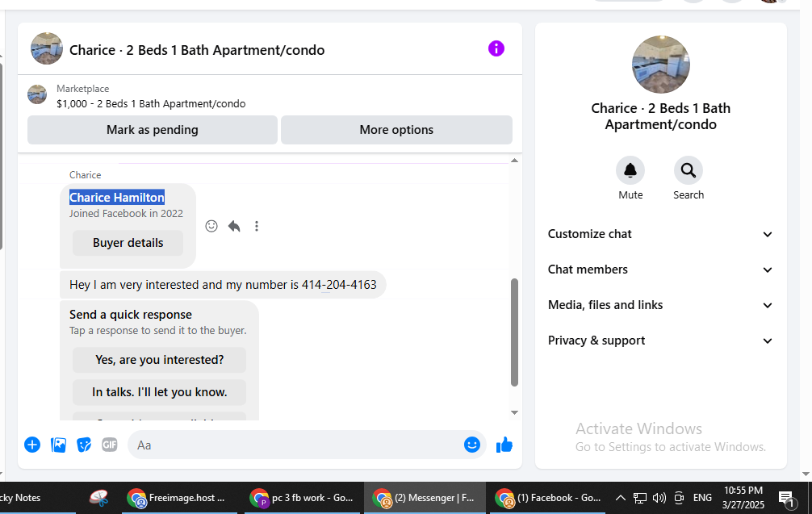Click the conversation title in the header
The width and height of the screenshot is (812, 514).
[197, 50]
